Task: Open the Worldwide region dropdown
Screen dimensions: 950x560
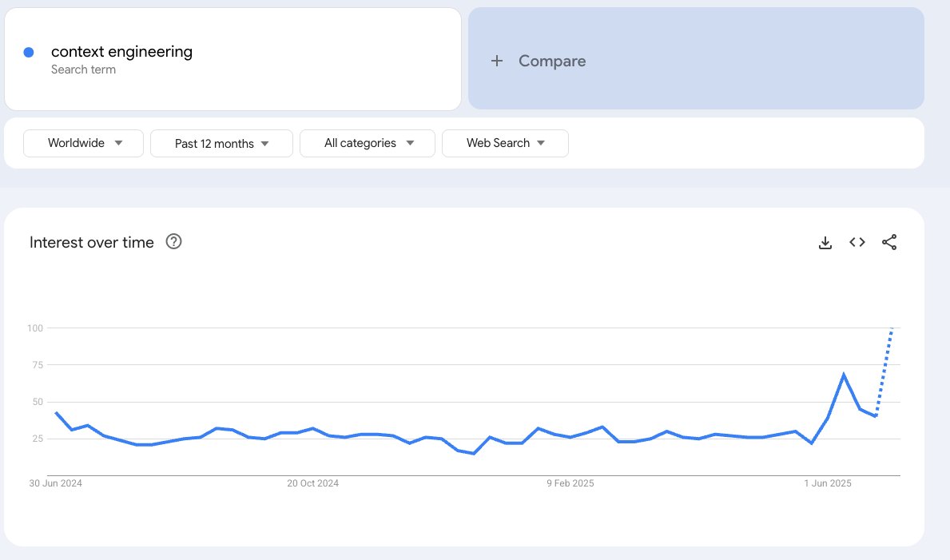Action: [x=84, y=143]
